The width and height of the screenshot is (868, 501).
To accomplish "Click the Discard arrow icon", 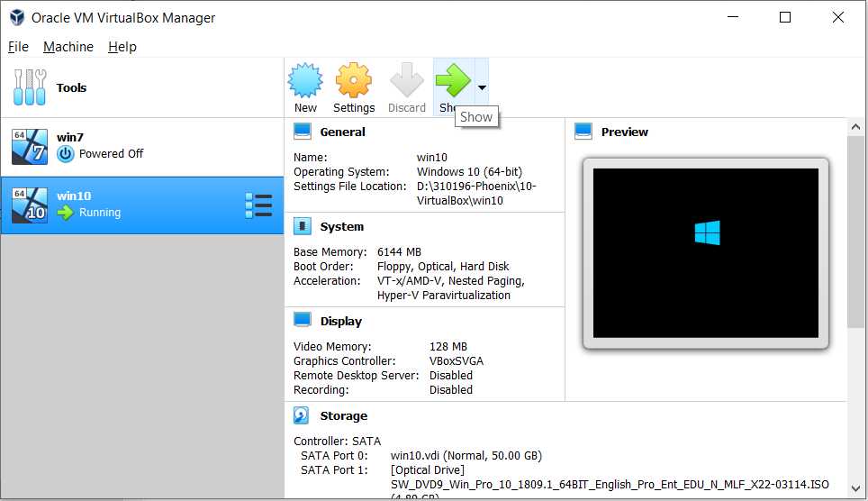I will tap(407, 80).
